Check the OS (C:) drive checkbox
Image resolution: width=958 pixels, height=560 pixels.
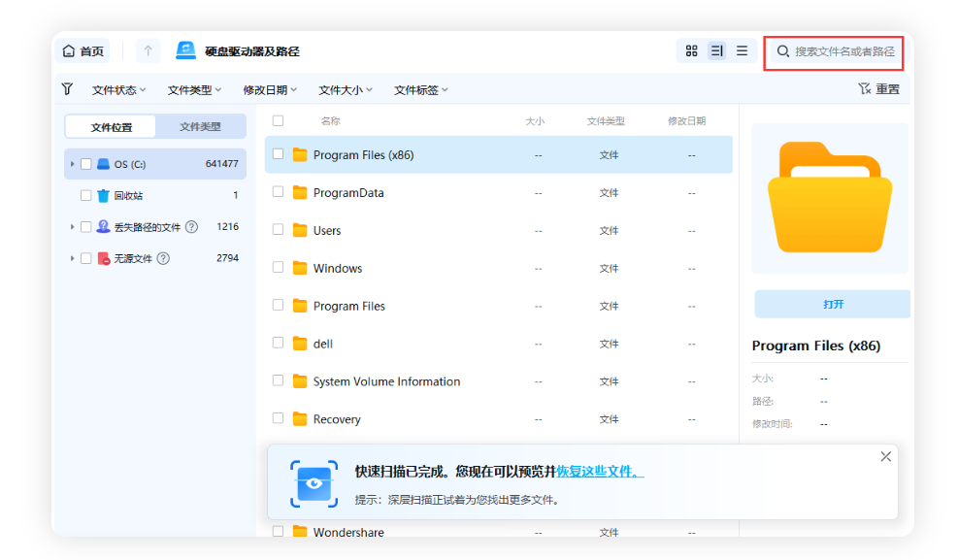(84, 163)
